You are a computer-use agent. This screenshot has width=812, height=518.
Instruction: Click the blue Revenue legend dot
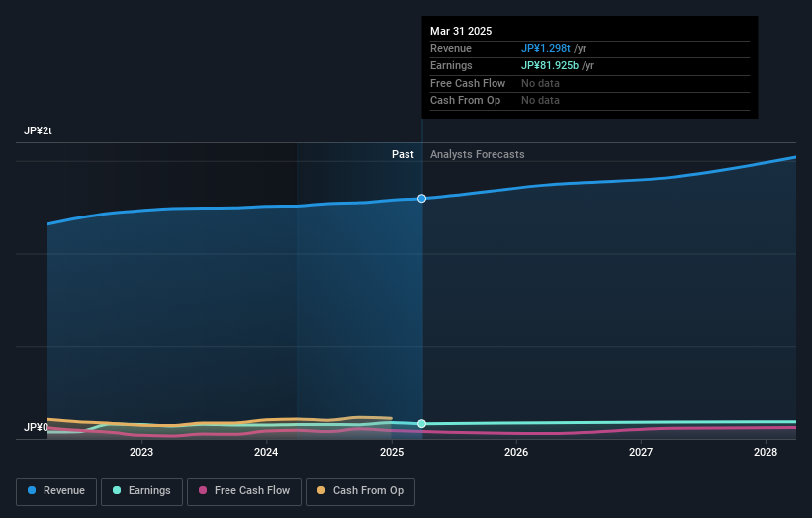click(32, 490)
